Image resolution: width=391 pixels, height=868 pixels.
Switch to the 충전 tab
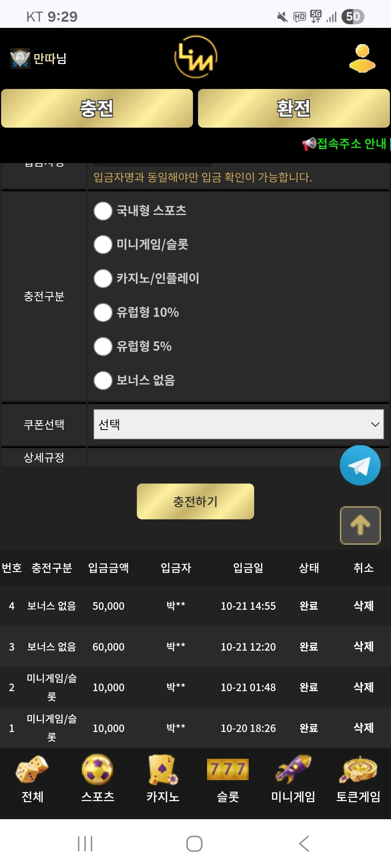pos(97,108)
